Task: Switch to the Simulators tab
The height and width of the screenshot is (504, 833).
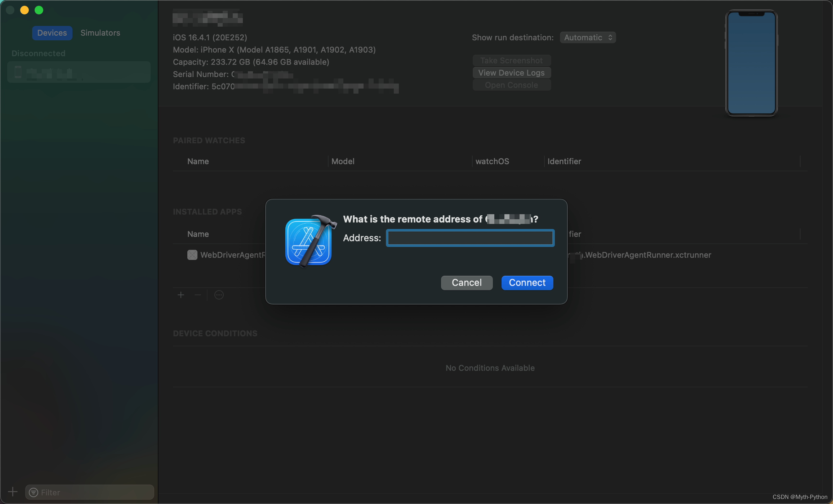Action: (100, 33)
